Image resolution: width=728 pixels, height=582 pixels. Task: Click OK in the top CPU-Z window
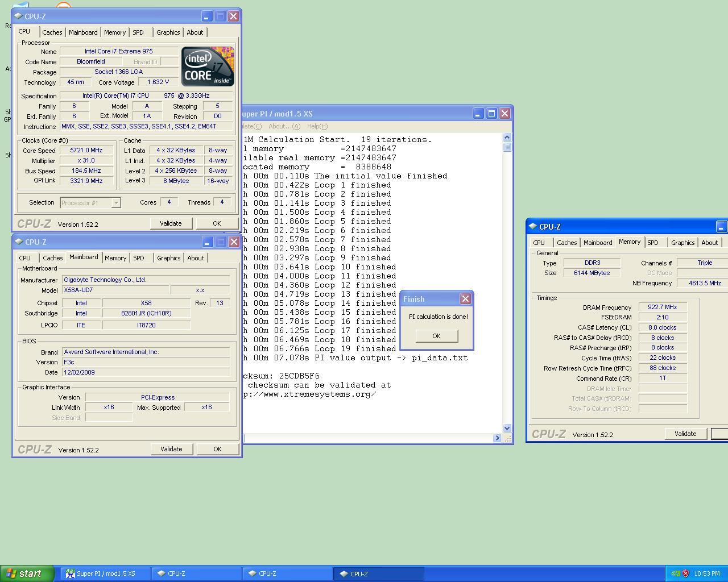217,223
